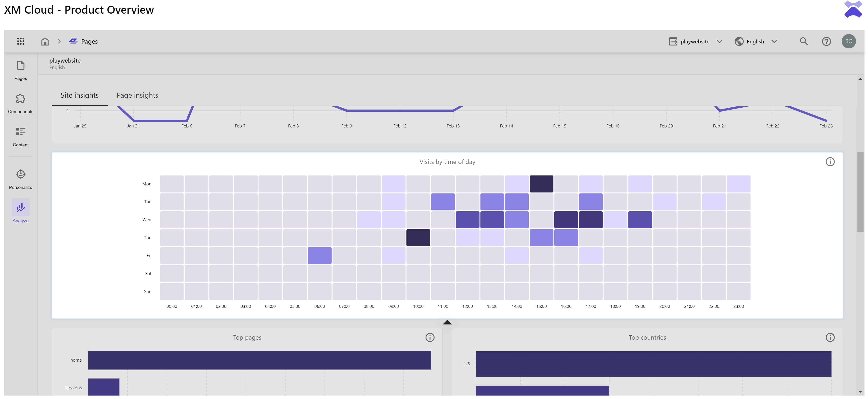
Task: Click the home icon in breadcrumb
Action: [45, 41]
